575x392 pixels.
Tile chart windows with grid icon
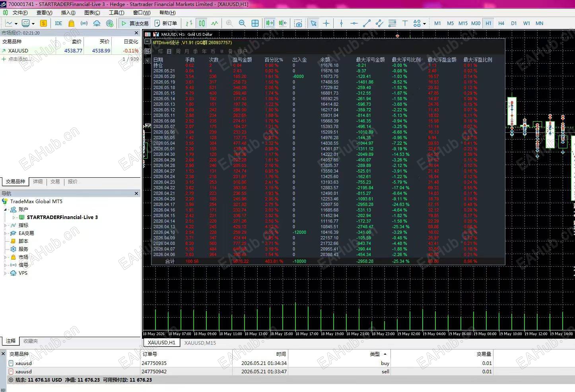[x=255, y=23]
